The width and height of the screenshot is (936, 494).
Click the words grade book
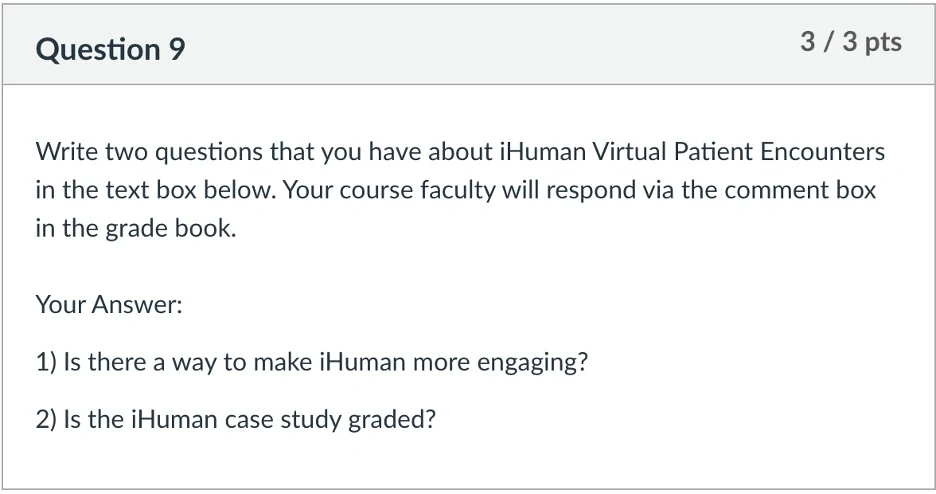tap(171, 228)
